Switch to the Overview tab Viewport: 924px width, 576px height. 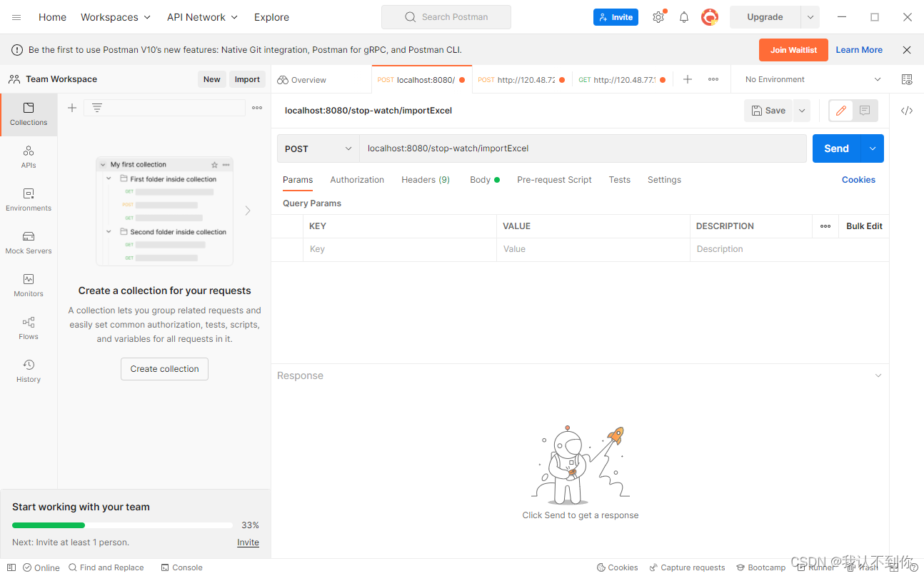coord(301,80)
